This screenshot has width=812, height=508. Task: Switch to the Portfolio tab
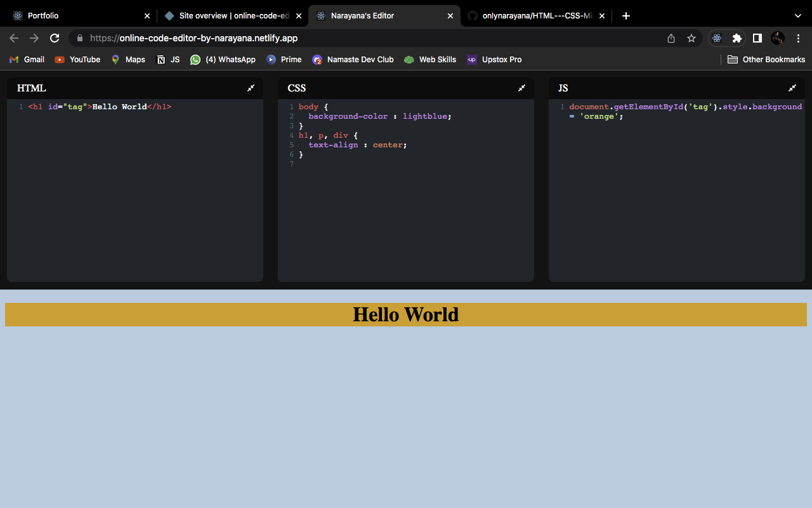tap(76, 16)
